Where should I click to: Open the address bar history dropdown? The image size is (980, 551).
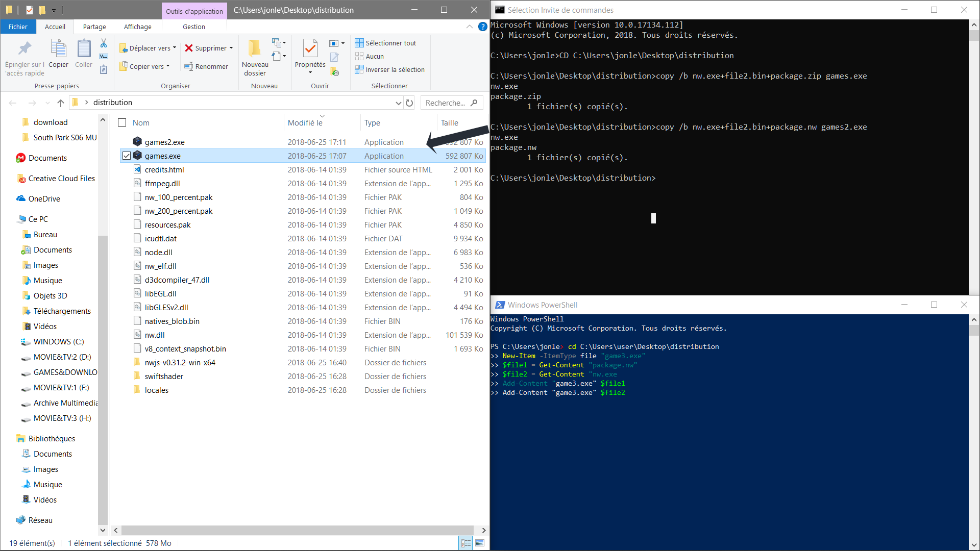click(x=398, y=103)
